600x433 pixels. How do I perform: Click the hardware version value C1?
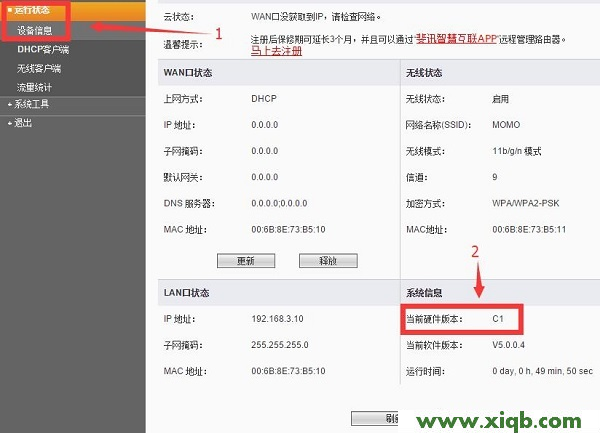click(x=498, y=319)
